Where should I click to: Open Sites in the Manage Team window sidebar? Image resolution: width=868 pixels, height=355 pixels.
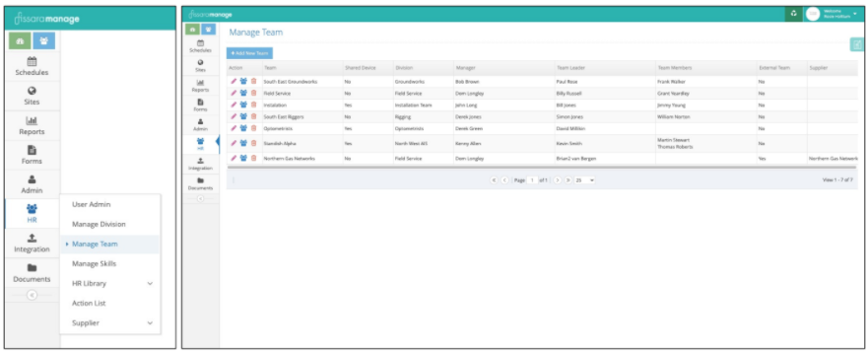pos(200,66)
